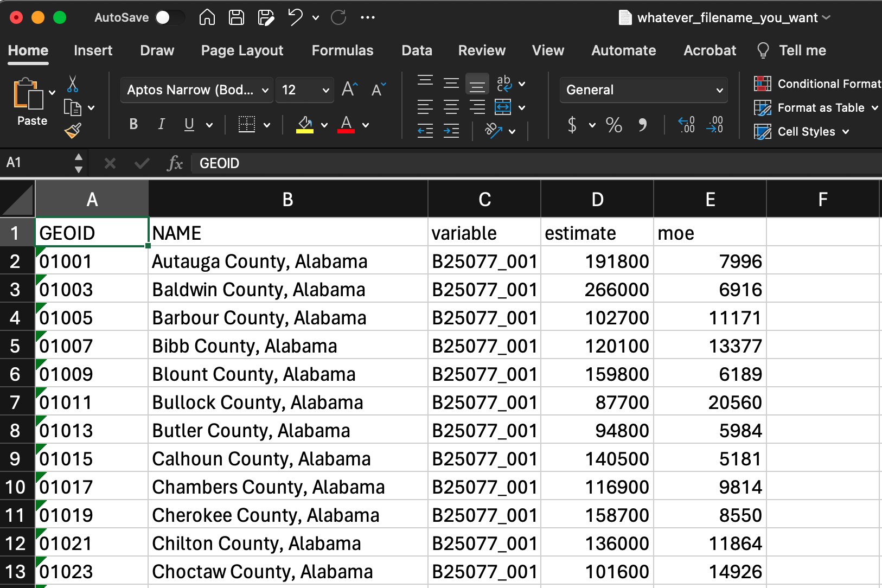Increase indent of cell contents
882x588 pixels.
click(451, 131)
